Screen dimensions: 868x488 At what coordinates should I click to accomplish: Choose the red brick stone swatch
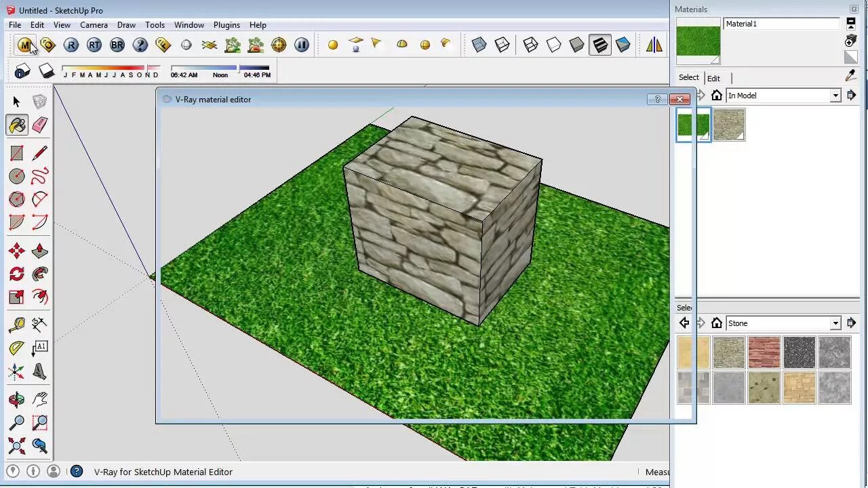(x=764, y=352)
